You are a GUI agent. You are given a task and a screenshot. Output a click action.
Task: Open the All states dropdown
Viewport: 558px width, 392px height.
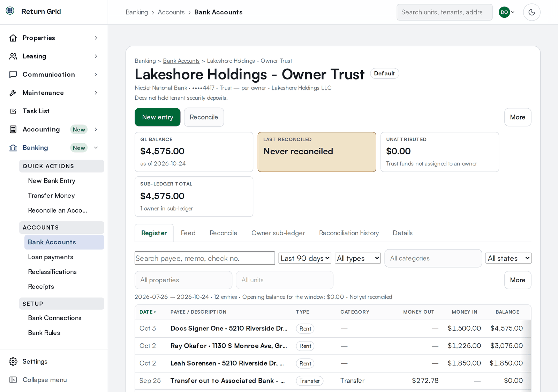508,258
